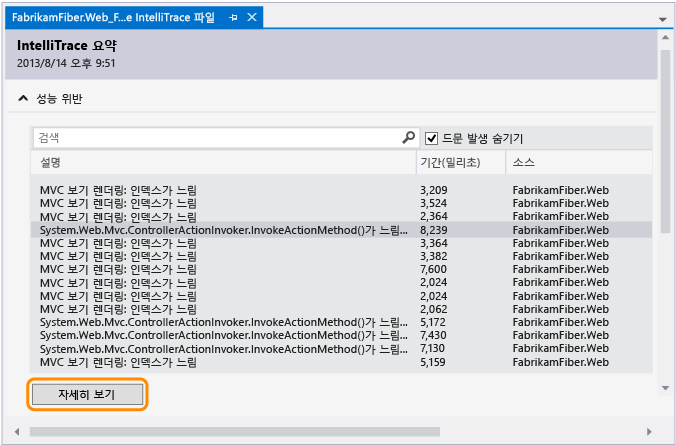The width and height of the screenshot is (676, 445).
Task: Click the 2013/8/14 오후 9:51 timestamp
Action: [66, 63]
